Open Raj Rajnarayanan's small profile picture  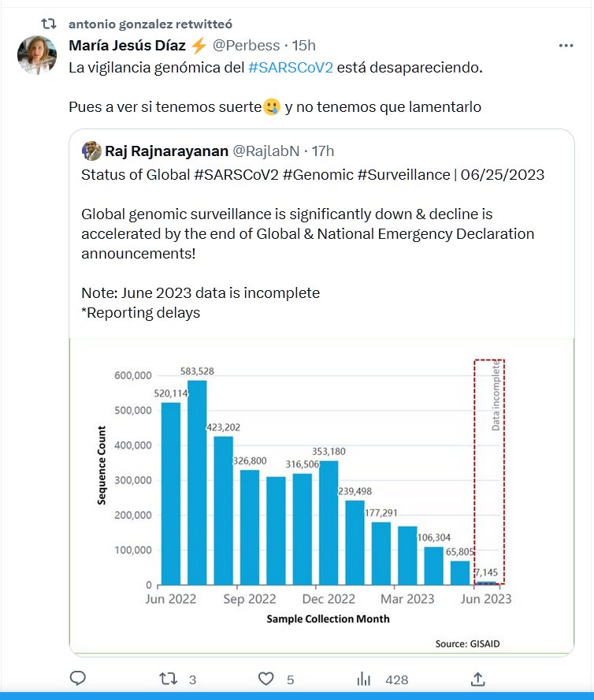pos(91,151)
